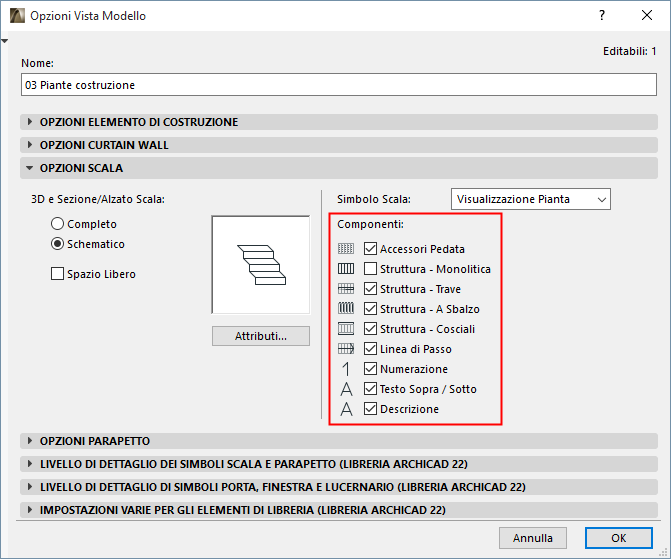Screen dimensions: 671x559
Task: Click the Numerazione number icon
Action: point(346,369)
